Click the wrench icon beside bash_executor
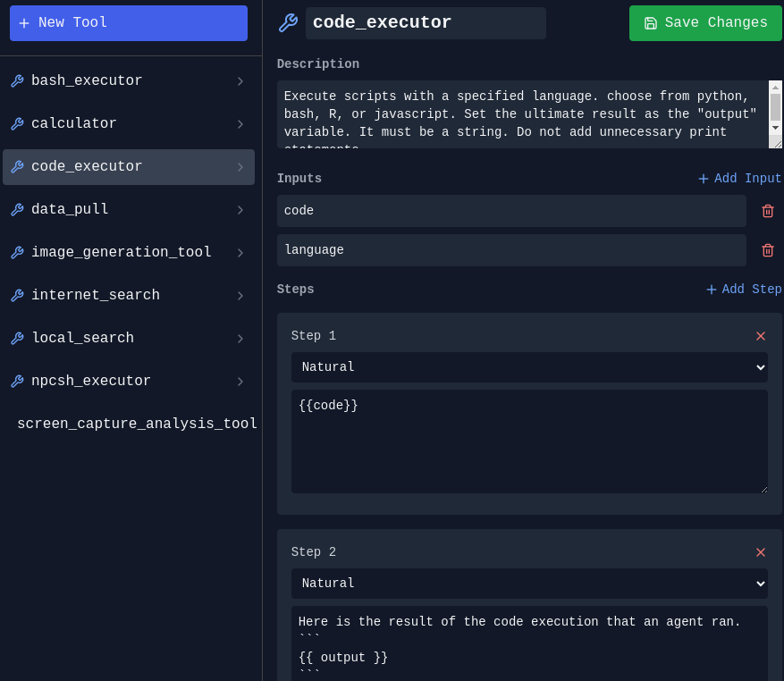 (x=18, y=81)
